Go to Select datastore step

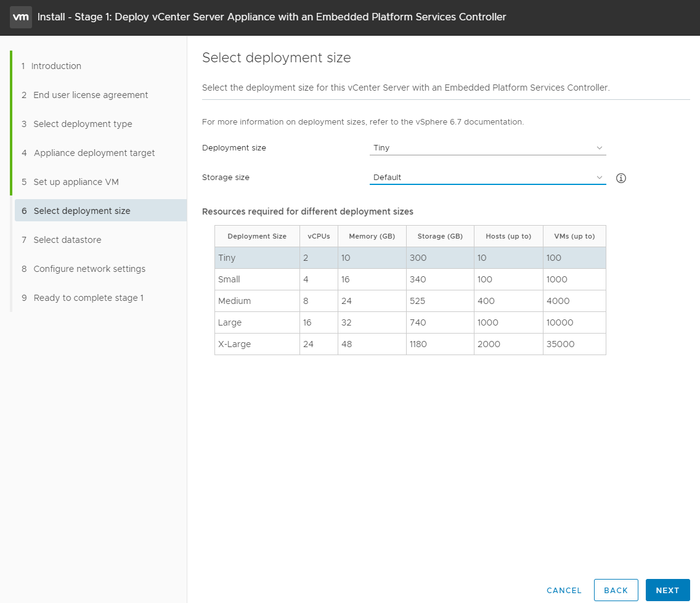tap(62, 240)
